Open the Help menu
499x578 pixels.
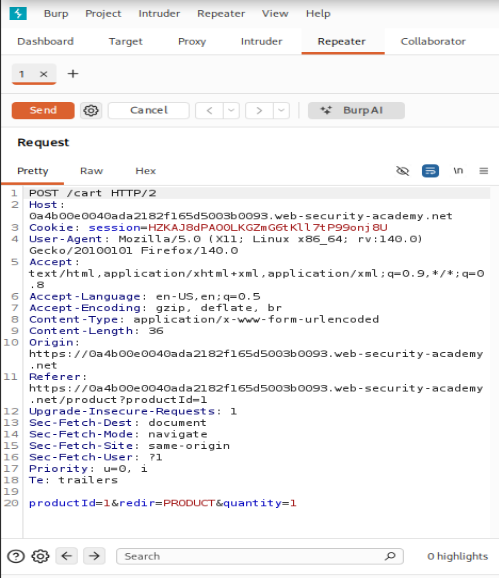[x=318, y=14]
